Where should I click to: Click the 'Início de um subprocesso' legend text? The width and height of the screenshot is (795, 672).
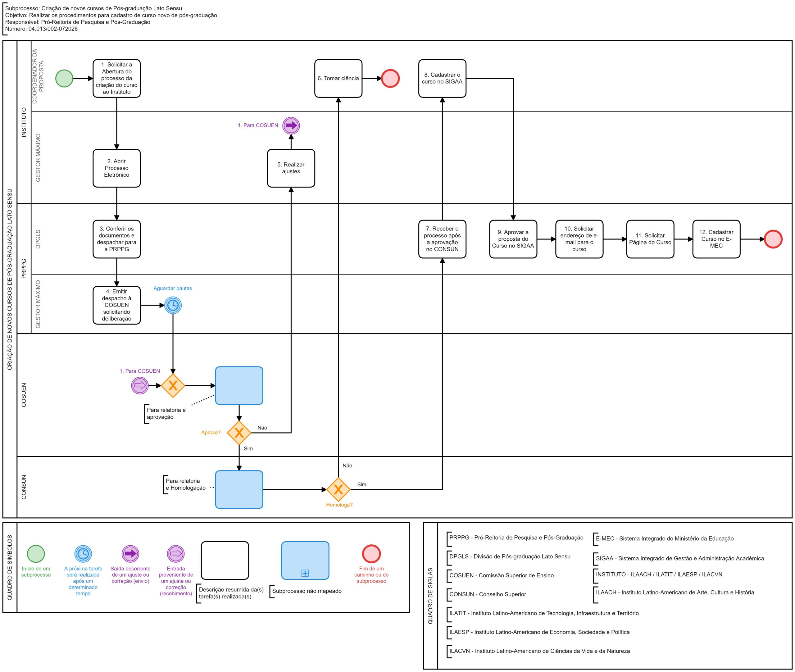(36, 571)
